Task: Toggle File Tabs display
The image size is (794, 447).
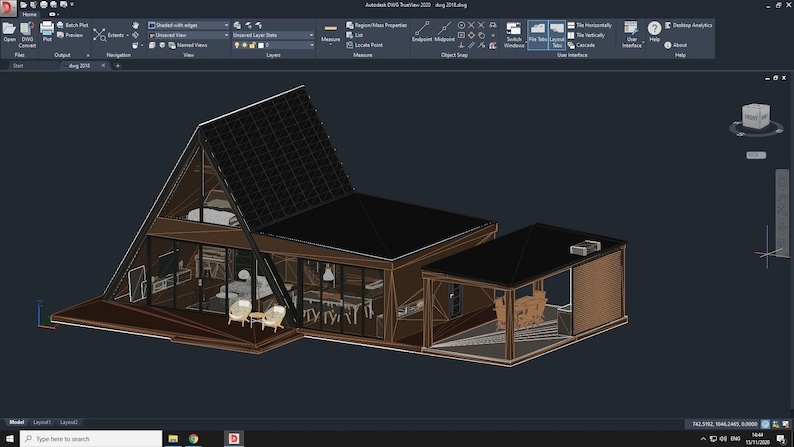Action: [x=538, y=34]
